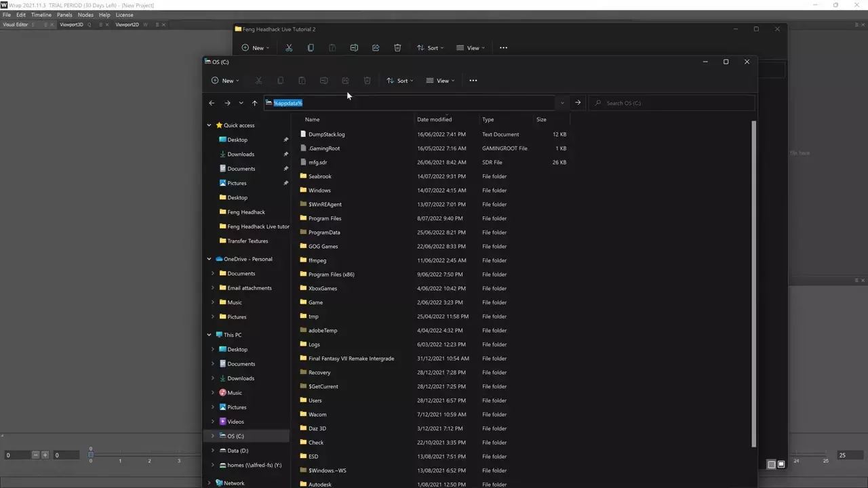Switch to large thumbnails view in the status bar
This screenshot has width=868, height=488.
coord(781,464)
